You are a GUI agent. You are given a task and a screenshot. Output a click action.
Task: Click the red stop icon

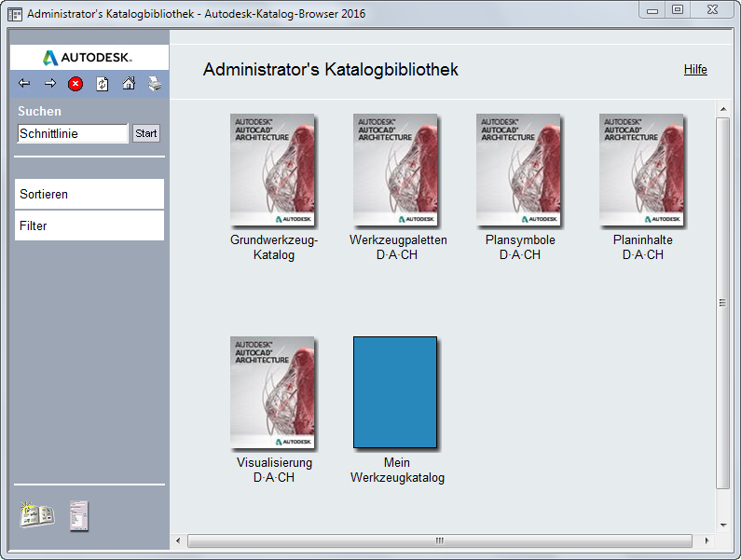pyautogui.click(x=75, y=84)
